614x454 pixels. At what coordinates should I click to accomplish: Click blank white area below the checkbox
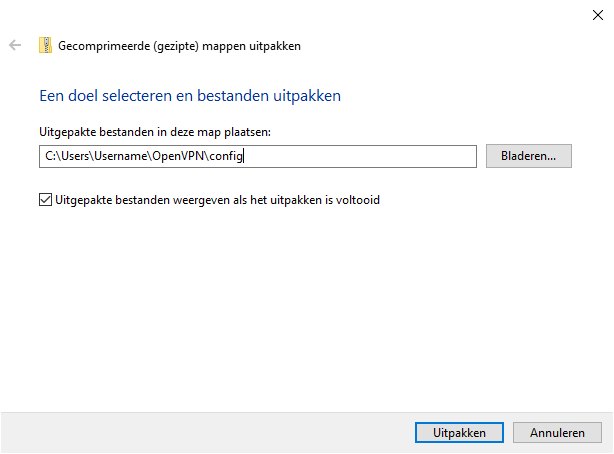tap(300, 300)
